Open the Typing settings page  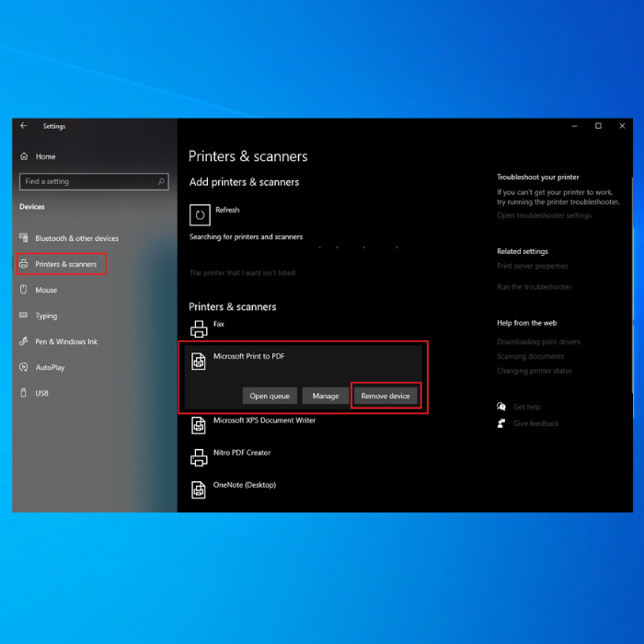click(x=46, y=316)
